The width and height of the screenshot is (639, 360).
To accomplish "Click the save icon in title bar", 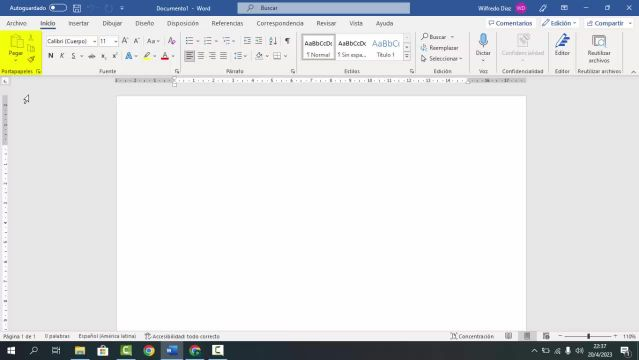I will (x=77, y=8).
